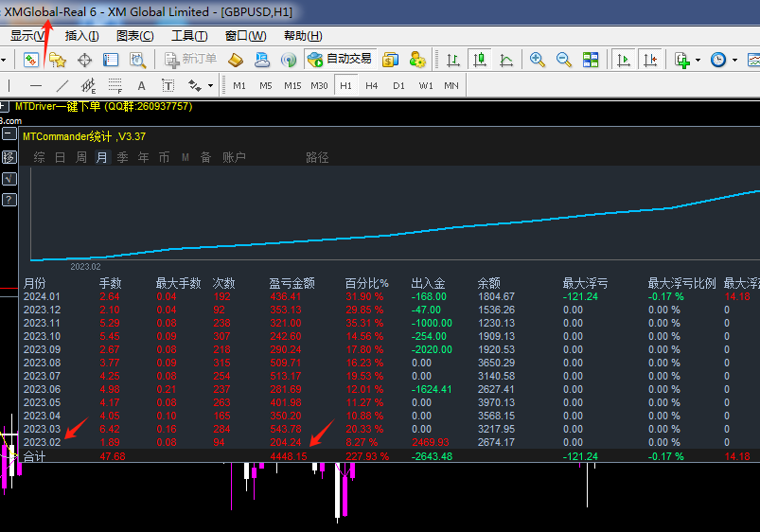Viewport: 760px width, 532px height.
Task: Switch timeframe to H4
Action: click(x=372, y=86)
